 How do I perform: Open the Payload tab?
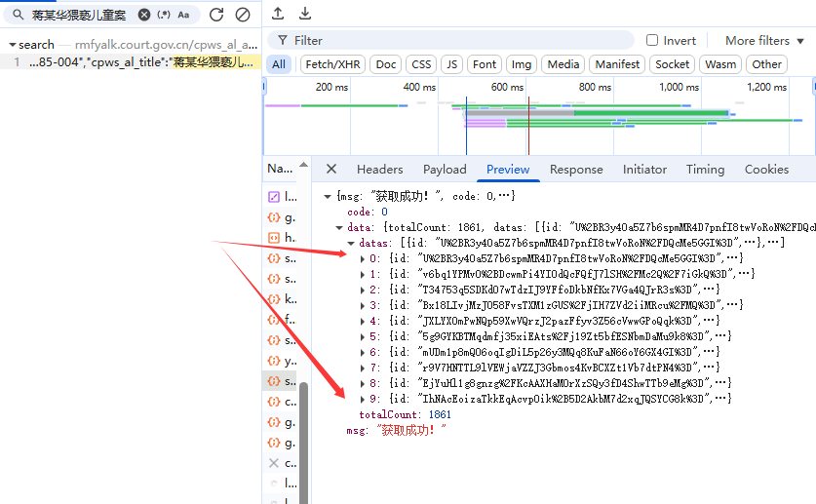point(445,170)
